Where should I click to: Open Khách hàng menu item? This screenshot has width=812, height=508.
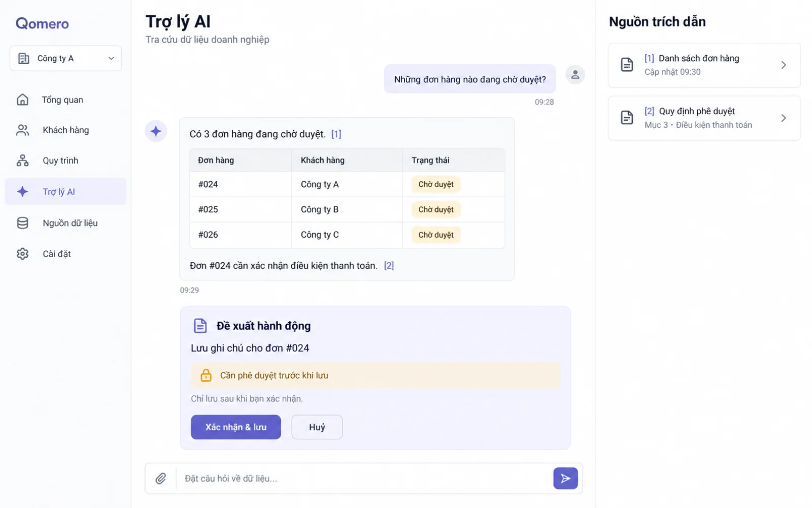65,130
